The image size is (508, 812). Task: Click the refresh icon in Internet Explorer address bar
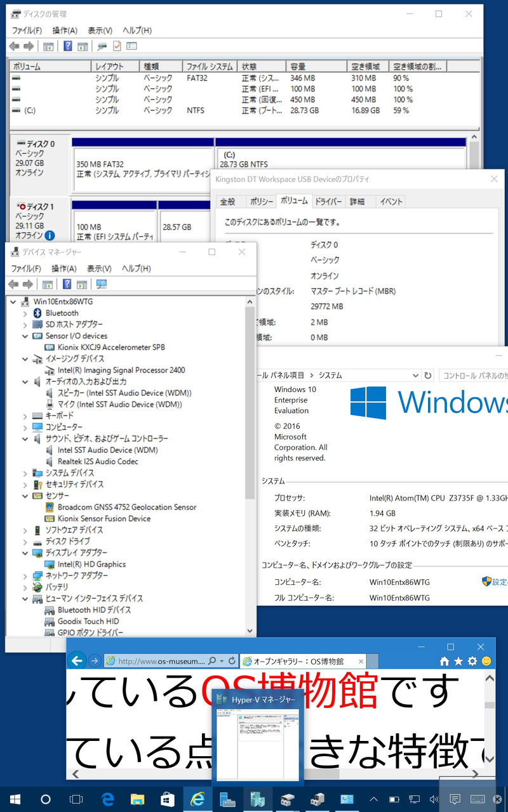(232, 661)
